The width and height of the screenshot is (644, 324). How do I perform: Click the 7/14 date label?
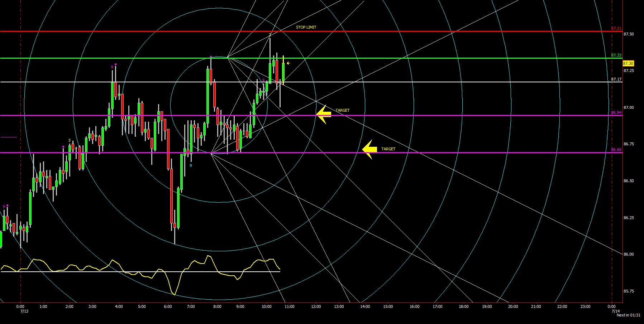[615, 311]
